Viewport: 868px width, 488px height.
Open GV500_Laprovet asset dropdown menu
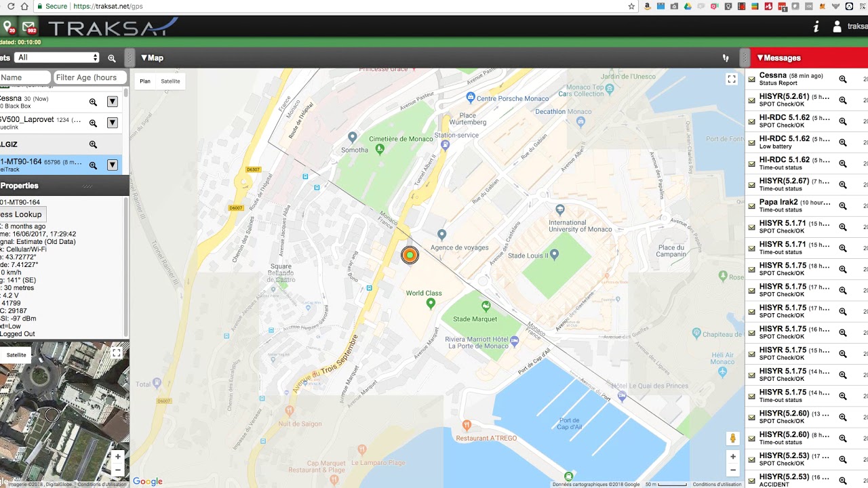pyautogui.click(x=113, y=123)
